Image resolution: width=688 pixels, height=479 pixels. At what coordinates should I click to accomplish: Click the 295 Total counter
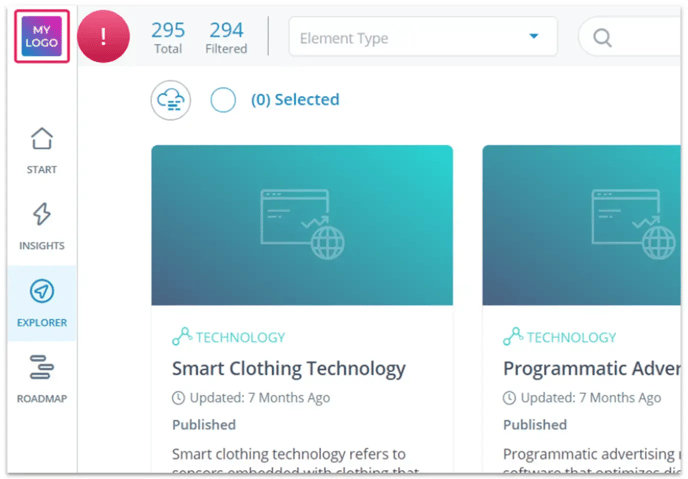pos(168,37)
